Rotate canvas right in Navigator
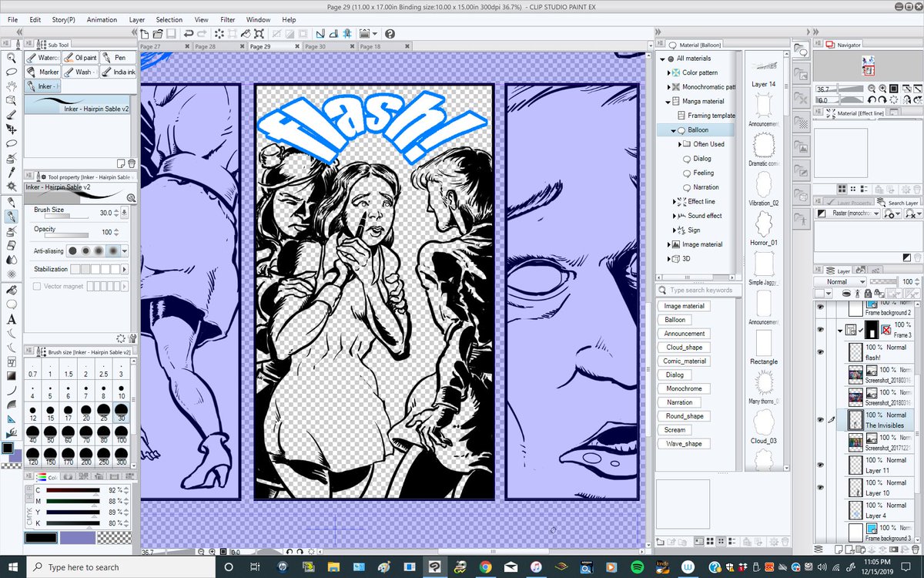Screen dimensions: 924x578 [881, 99]
